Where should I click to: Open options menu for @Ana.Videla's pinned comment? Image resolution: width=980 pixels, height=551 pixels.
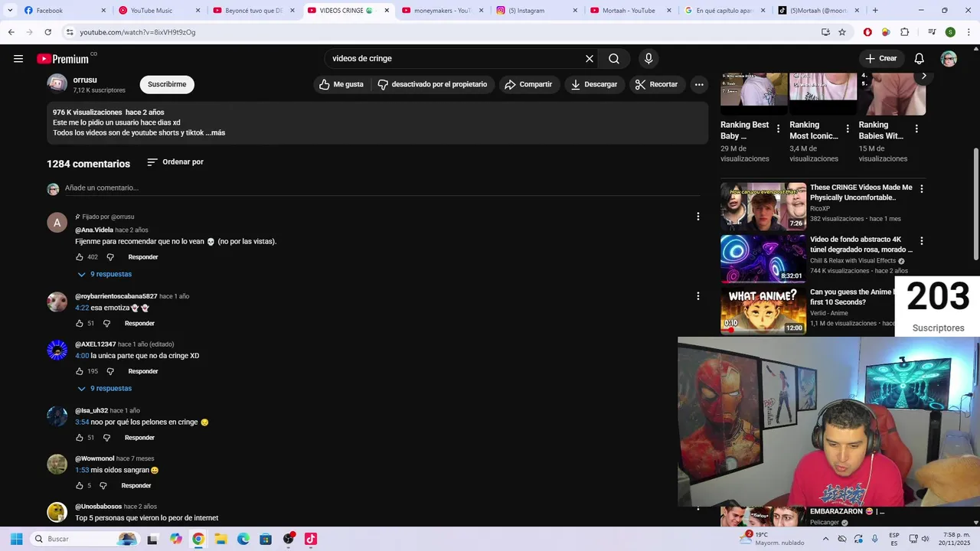click(697, 217)
